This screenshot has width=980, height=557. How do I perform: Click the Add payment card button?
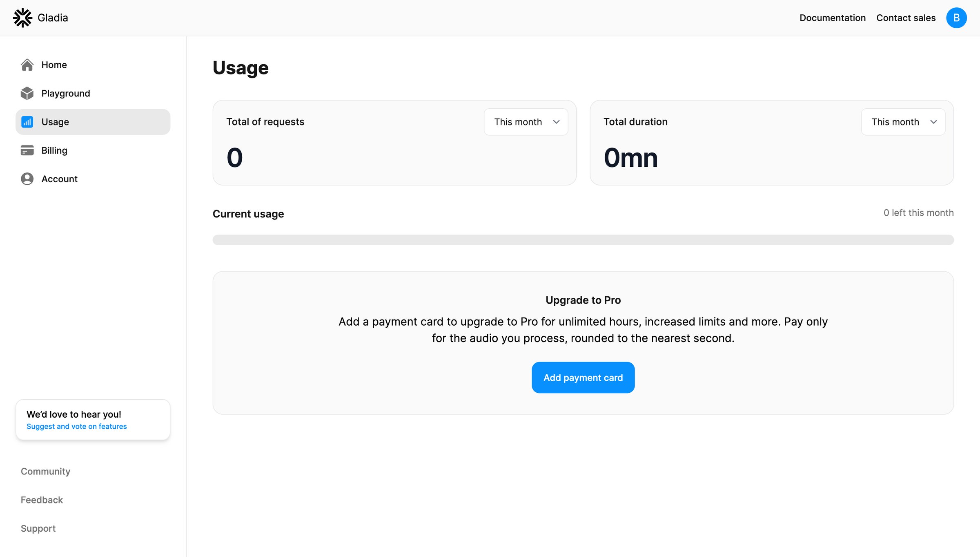click(583, 378)
